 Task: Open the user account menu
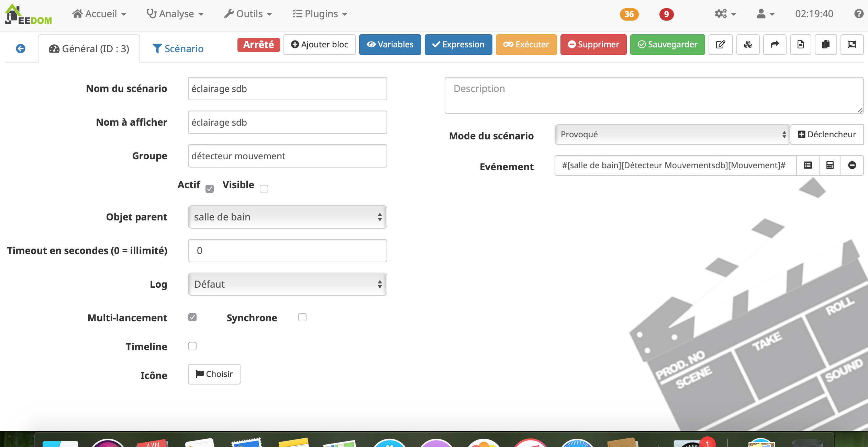click(x=766, y=14)
